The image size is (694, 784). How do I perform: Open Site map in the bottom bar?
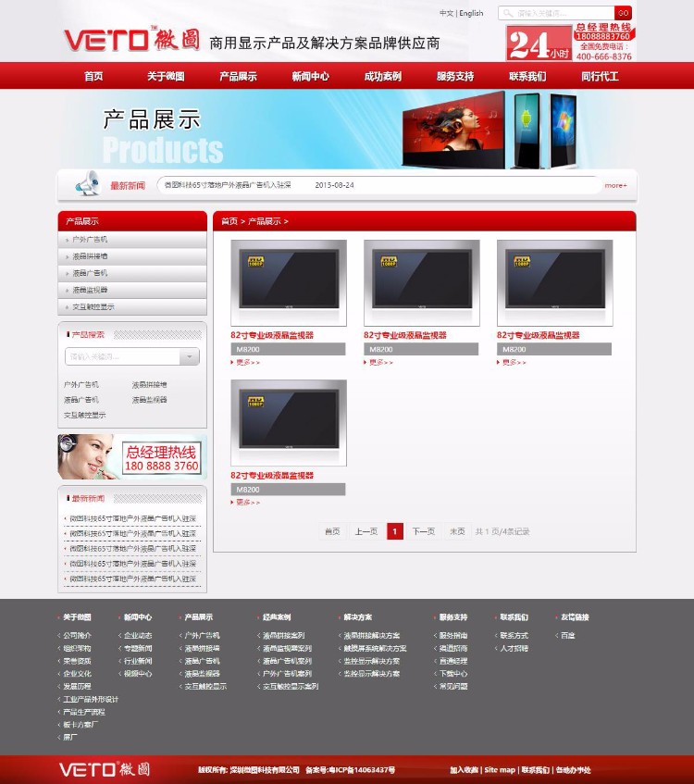pyautogui.click(x=500, y=770)
